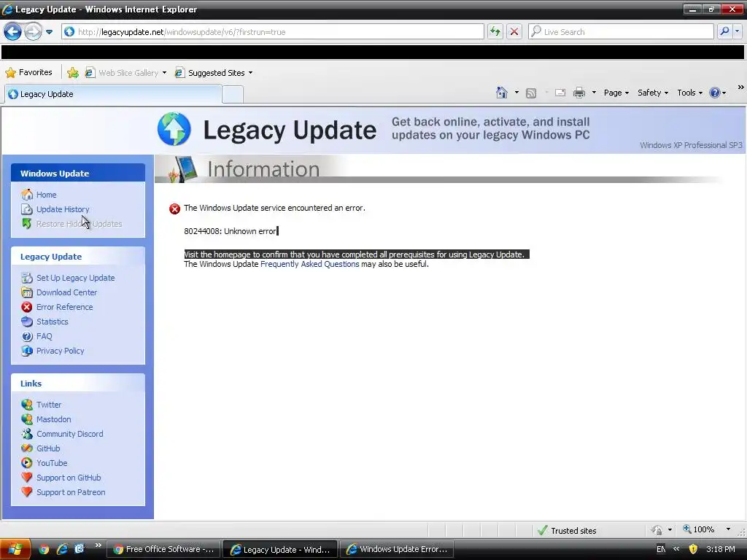Open the Tools menu

click(x=690, y=93)
